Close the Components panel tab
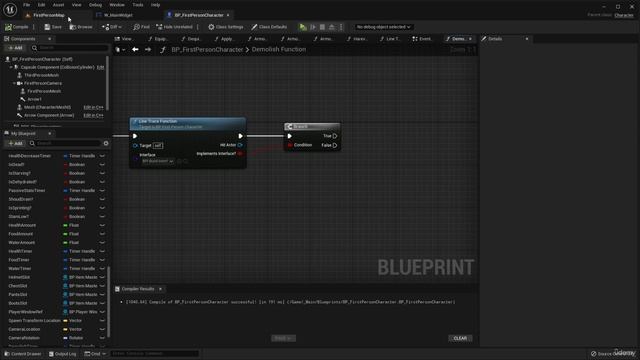 (x=49, y=39)
